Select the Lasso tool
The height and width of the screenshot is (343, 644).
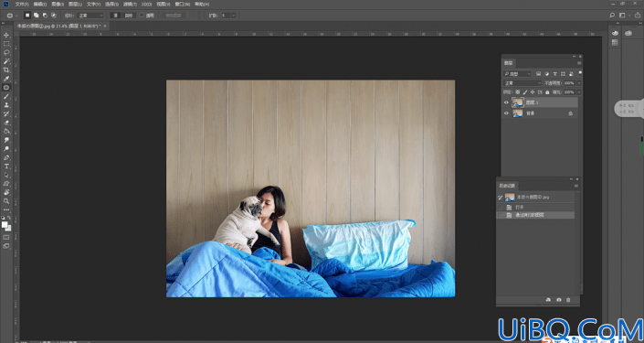click(x=6, y=53)
